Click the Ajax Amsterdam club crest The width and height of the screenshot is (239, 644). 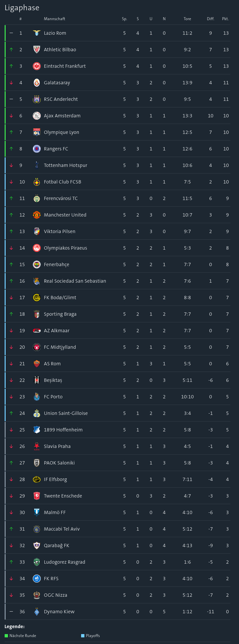pyautogui.click(x=37, y=116)
